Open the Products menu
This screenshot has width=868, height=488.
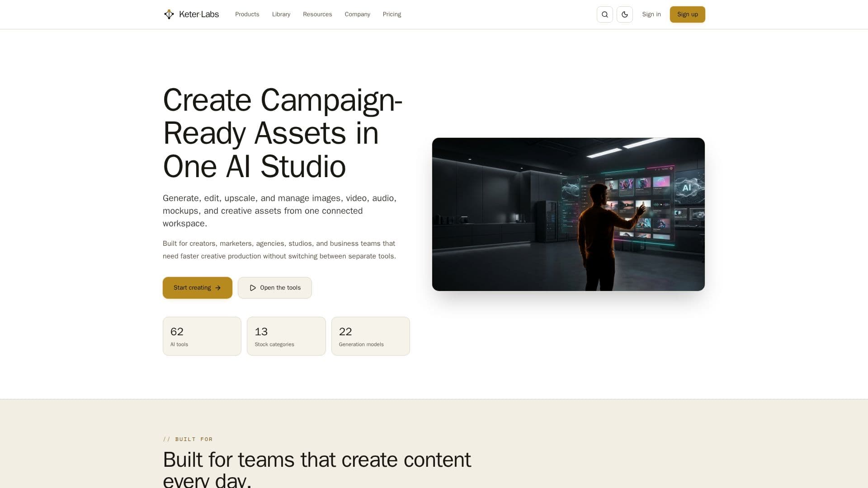[247, 14]
